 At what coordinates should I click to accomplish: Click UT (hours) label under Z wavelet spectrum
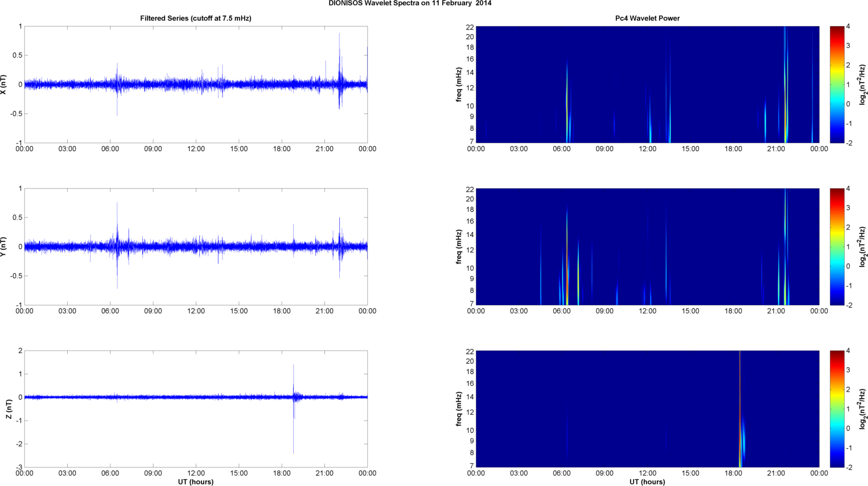[x=647, y=482]
